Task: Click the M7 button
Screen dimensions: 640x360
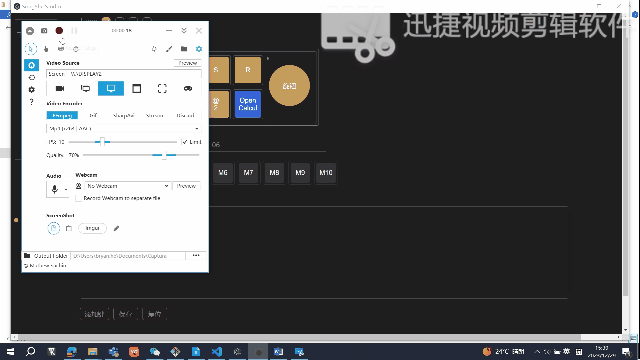Action: (249, 173)
